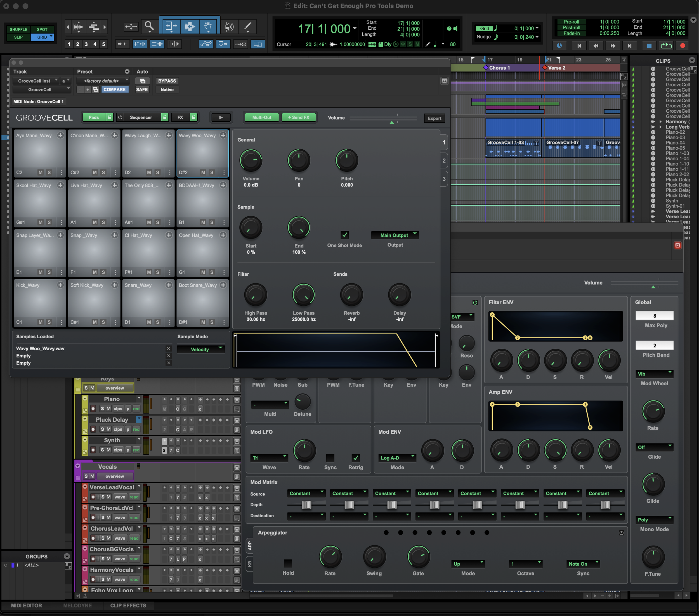Mute the Synth track

tap(108, 450)
